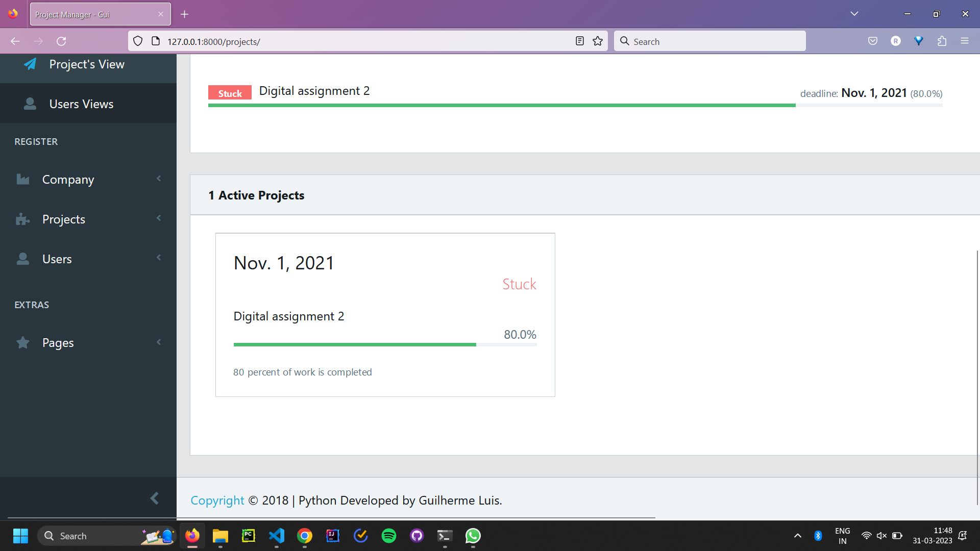Open Spotify from the taskbar
This screenshot has height=551, width=980.
(388, 536)
